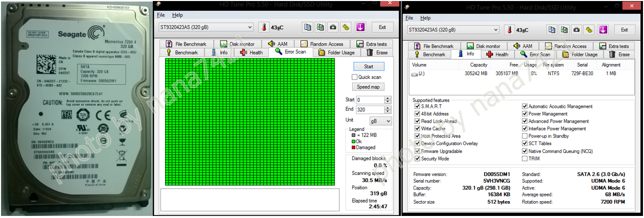Image resolution: width=644 pixels, height=218 pixels.
Task: Toggle TRIM checkbox
Action: point(525,158)
